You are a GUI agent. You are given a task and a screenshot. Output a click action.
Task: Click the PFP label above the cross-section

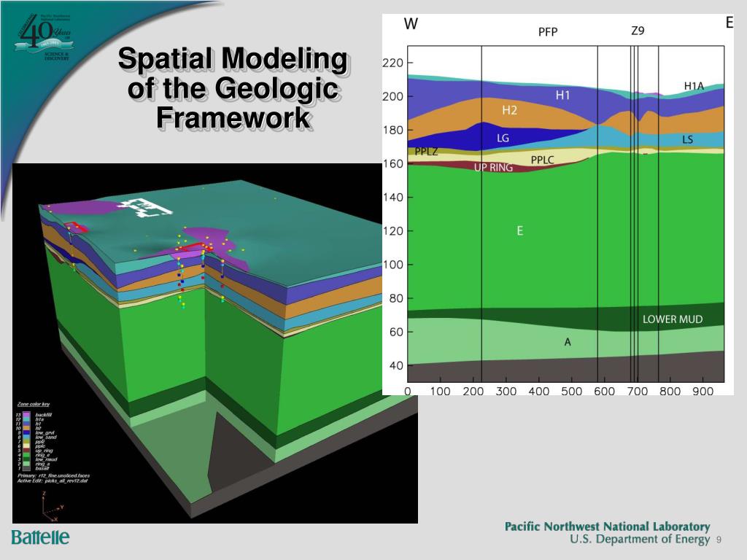click(x=548, y=33)
